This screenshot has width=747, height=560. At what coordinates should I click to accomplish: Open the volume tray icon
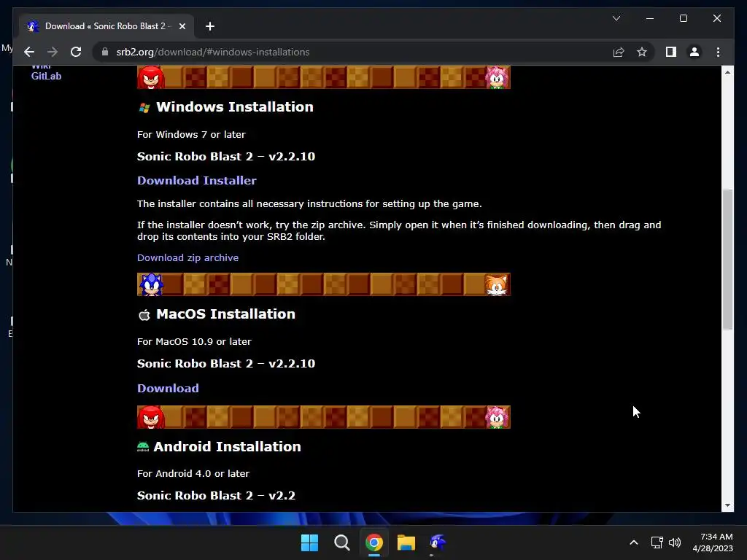(675, 542)
